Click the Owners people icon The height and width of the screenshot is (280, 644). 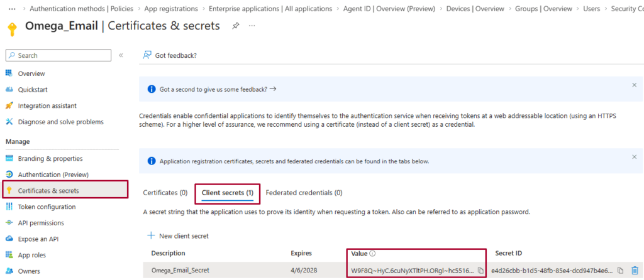click(9, 271)
